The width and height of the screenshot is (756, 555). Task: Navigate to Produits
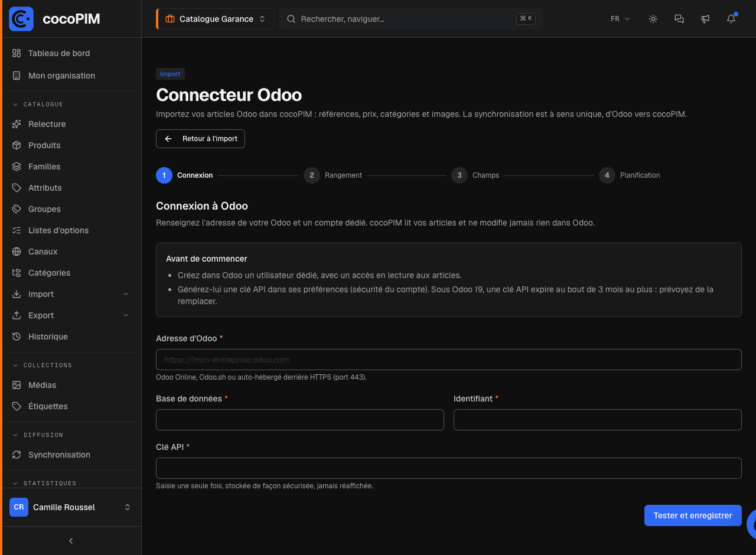point(71,145)
